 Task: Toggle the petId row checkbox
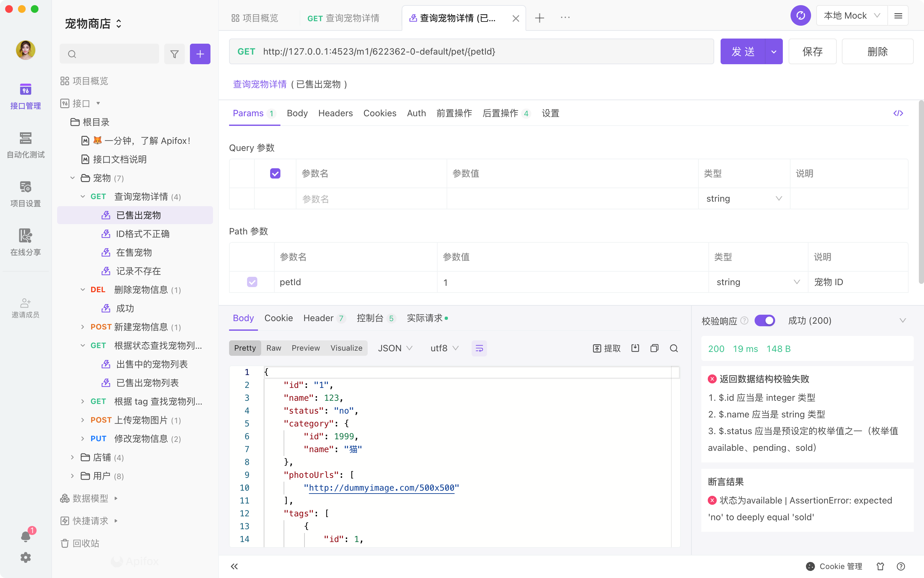(252, 282)
